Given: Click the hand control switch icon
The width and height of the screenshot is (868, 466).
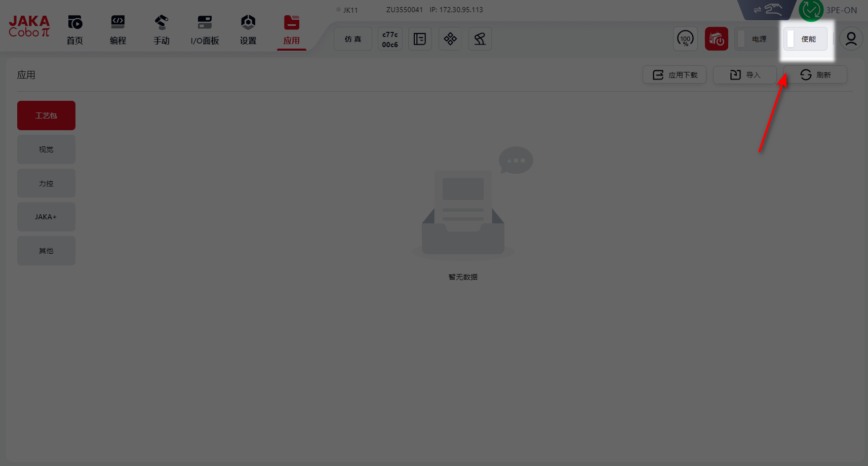Looking at the screenshot, I should (768, 10).
